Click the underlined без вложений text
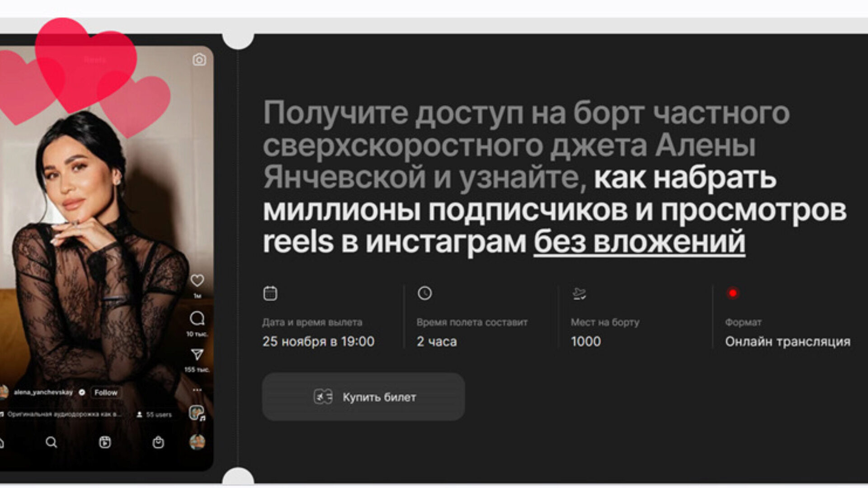868x488 pixels. click(639, 242)
